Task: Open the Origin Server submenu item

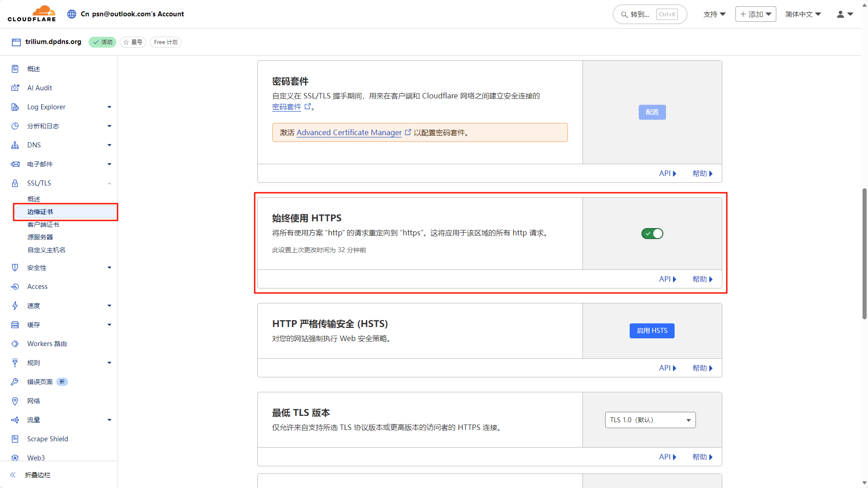Action: [x=40, y=237]
